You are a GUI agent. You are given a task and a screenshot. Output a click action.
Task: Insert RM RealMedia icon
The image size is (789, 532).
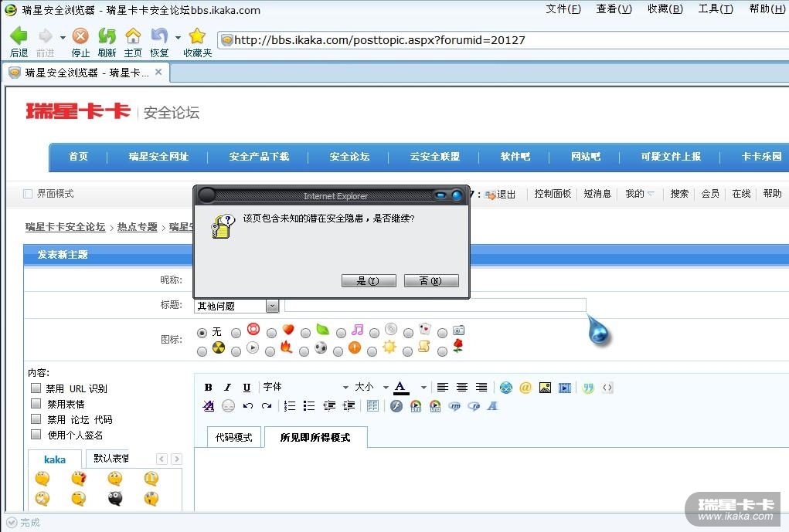pos(455,406)
